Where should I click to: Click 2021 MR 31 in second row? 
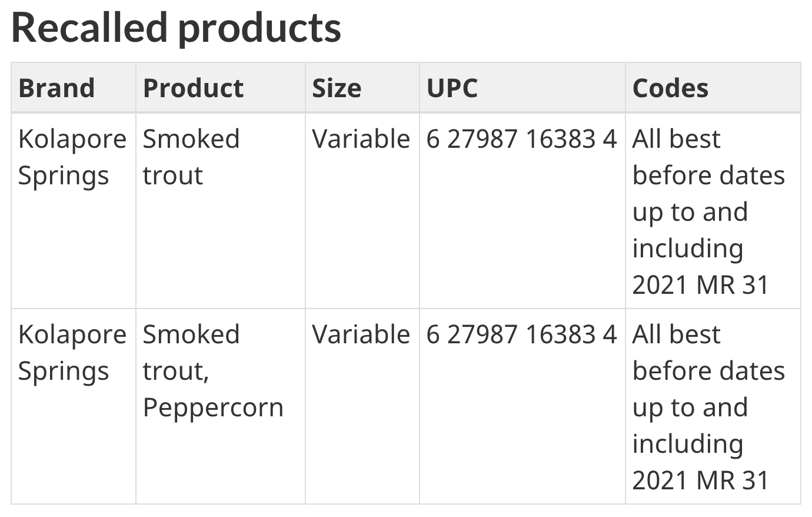click(x=700, y=481)
